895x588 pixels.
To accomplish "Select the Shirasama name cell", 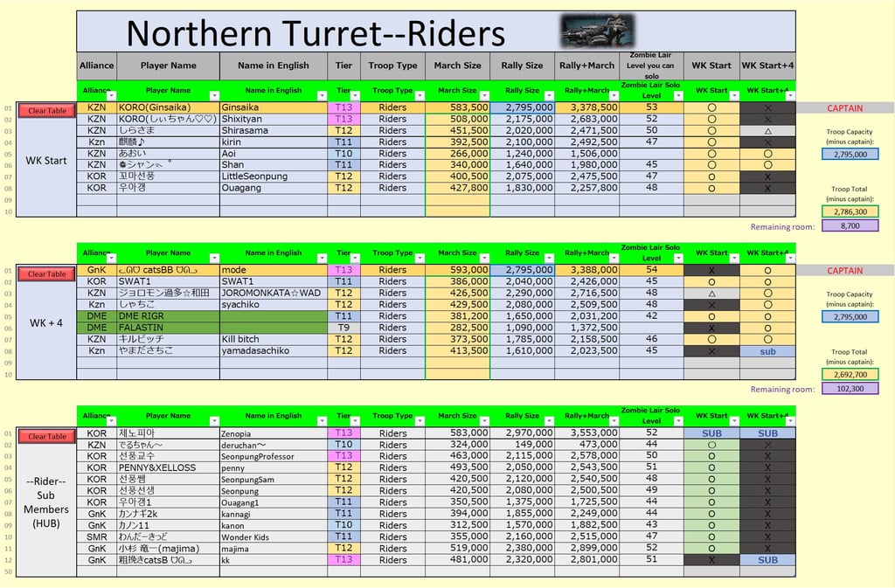I will click(274, 130).
